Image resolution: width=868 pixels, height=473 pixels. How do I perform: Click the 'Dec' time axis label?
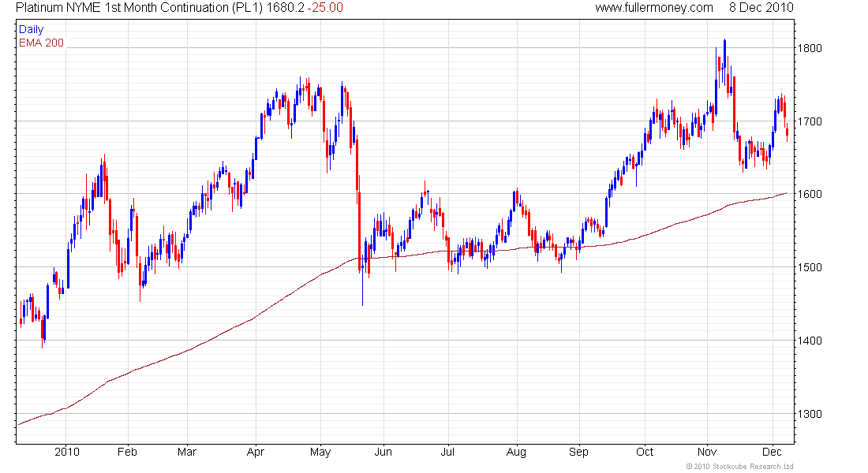pyautogui.click(x=773, y=452)
